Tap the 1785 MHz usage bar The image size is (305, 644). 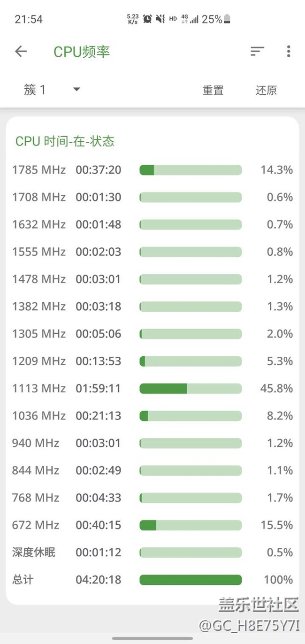coord(191,170)
